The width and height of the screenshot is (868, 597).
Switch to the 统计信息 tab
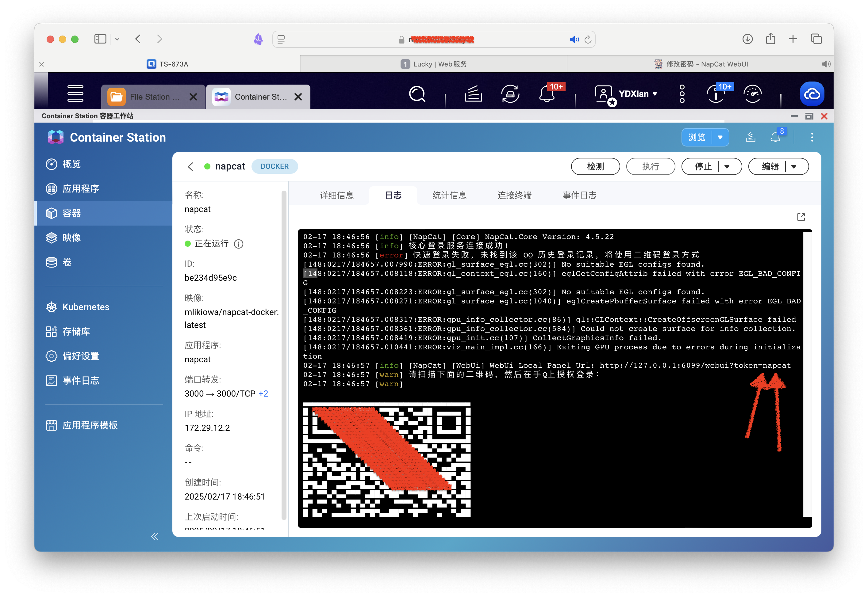point(449,195)
